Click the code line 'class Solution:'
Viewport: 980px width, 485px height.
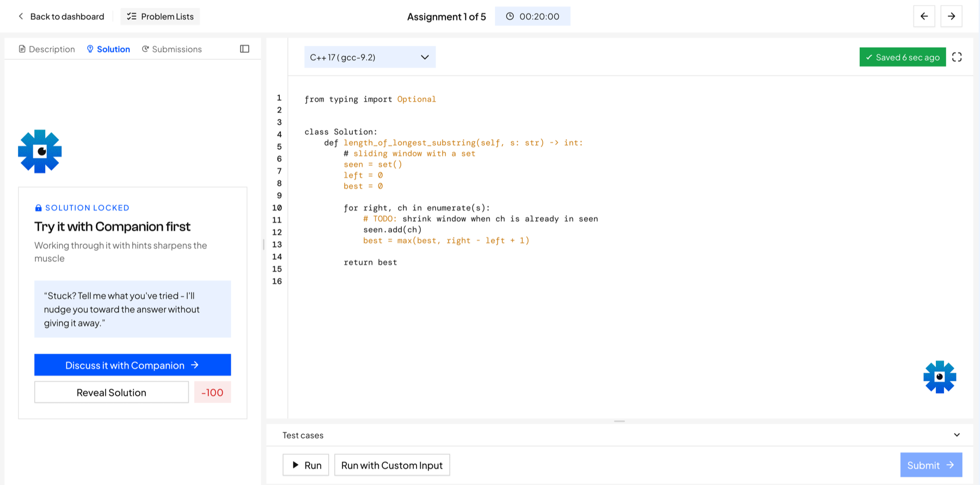[341, 132]
